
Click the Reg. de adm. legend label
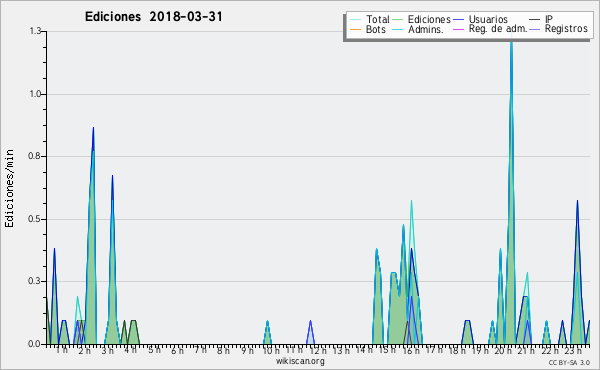(x=498, y=29)
